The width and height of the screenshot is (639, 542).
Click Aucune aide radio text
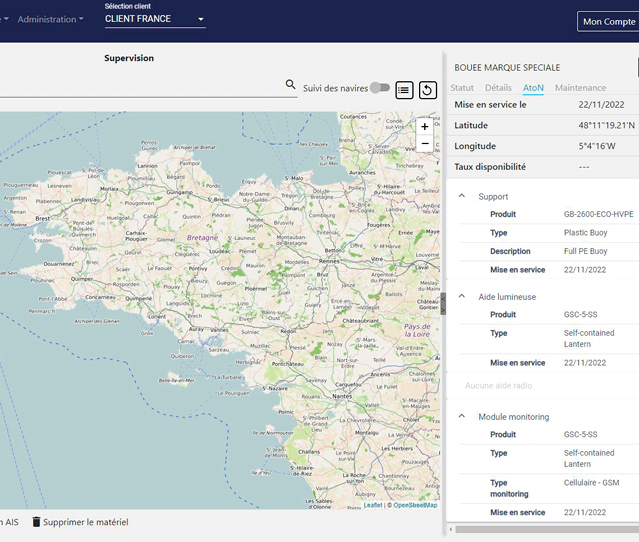click(498, 385)
